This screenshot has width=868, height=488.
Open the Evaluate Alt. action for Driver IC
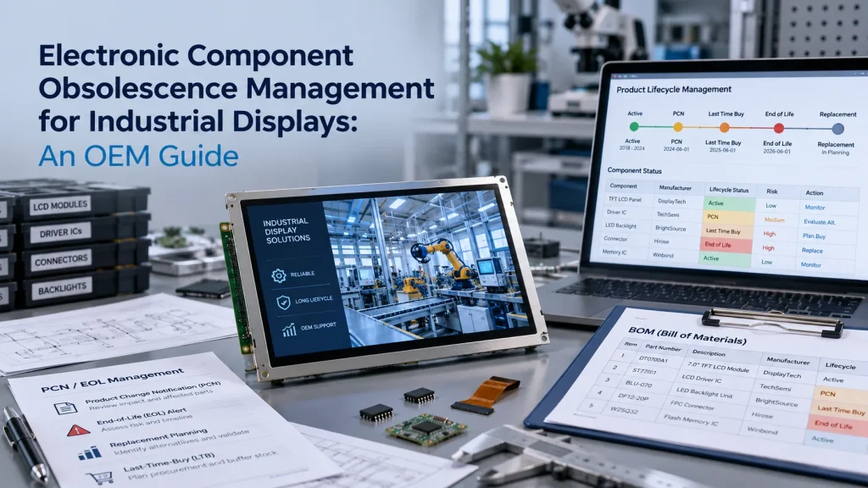click(820, 222)
